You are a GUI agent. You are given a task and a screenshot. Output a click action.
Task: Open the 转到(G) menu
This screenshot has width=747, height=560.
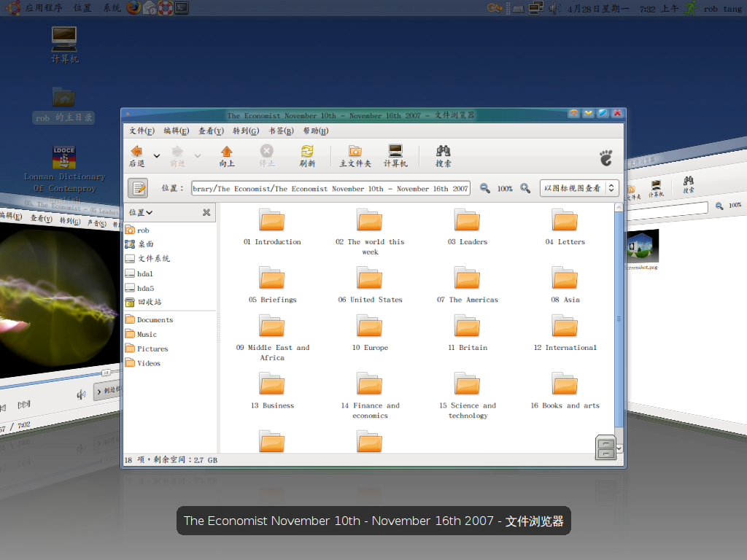pyautogui.click(x=246, y=131)
